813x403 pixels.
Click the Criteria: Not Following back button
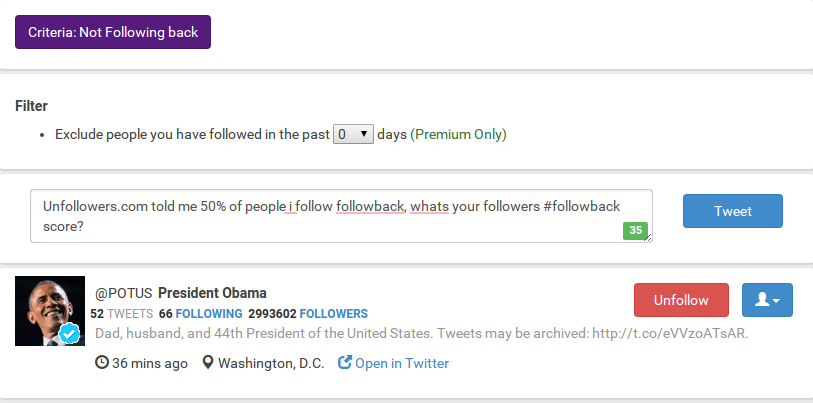112,31
